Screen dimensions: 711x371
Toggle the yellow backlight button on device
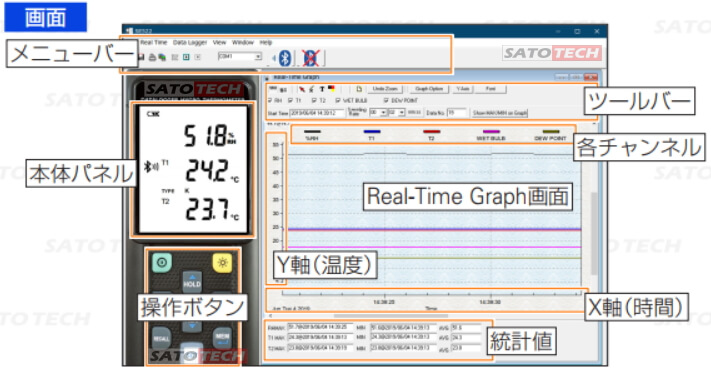point(222,263)
